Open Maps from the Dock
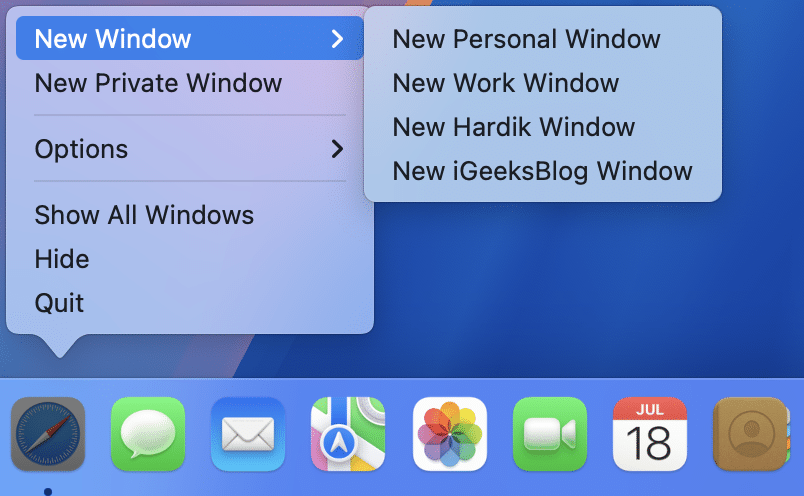This screenshot has width=804, height=496. pos(348,434)
